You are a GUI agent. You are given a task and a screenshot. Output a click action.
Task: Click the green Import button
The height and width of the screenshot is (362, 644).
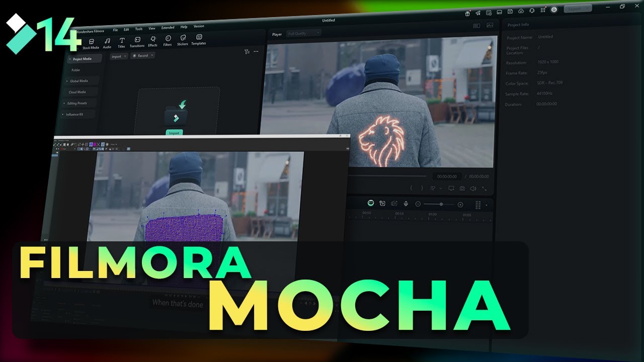[174, 133]
